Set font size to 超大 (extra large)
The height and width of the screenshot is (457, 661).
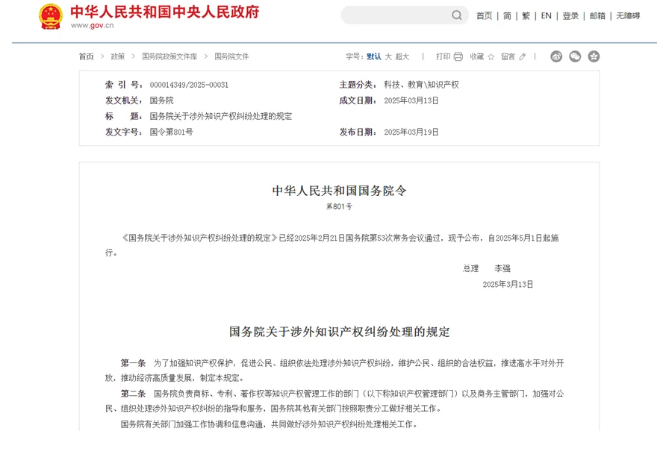[402, 57]
